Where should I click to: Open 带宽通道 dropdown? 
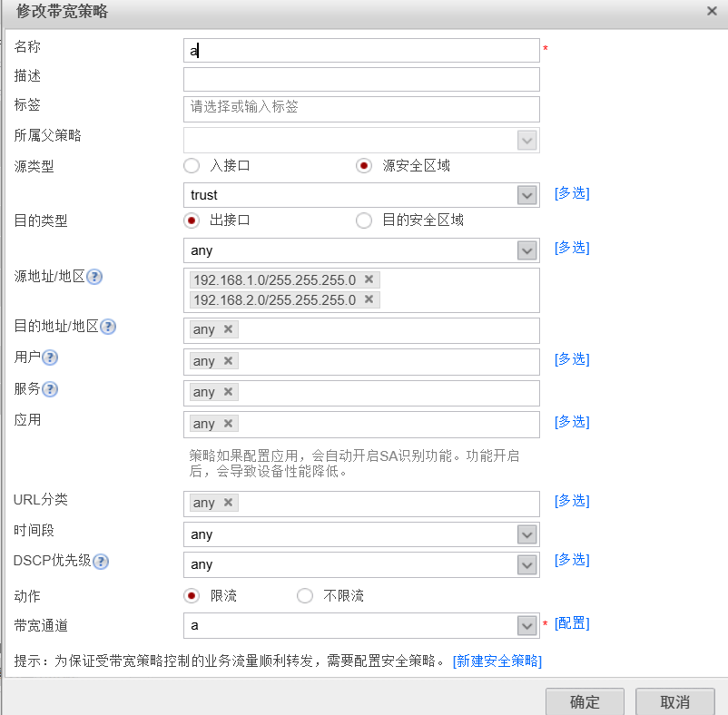527,626
